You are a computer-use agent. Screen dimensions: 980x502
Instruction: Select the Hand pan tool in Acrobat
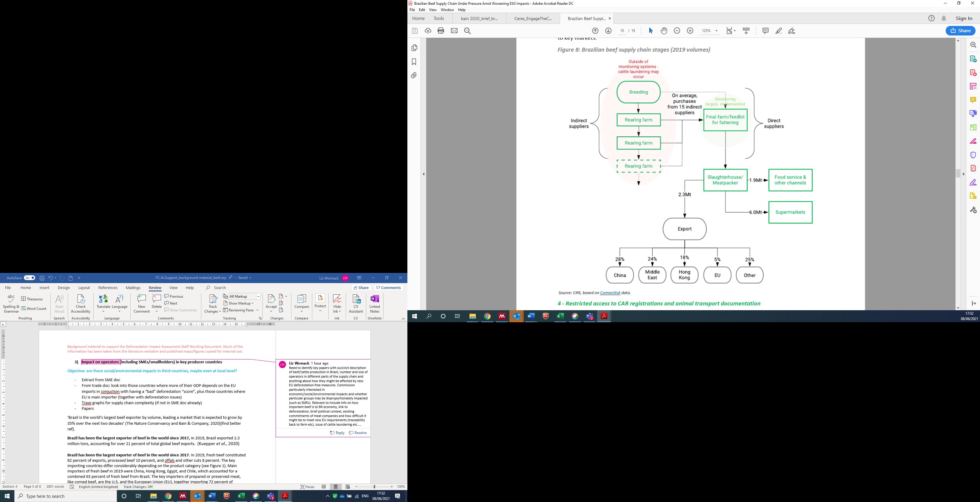coord(664,31)
